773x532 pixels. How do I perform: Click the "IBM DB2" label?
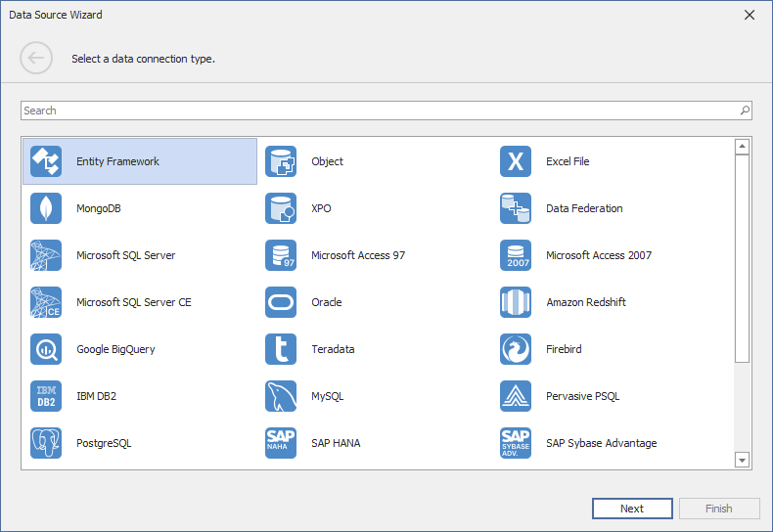click(x=96, y=396)
